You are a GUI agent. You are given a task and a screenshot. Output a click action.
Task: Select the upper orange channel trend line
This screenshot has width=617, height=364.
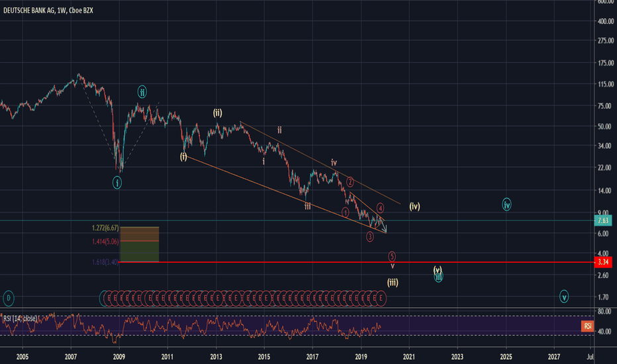click(320, 163)
